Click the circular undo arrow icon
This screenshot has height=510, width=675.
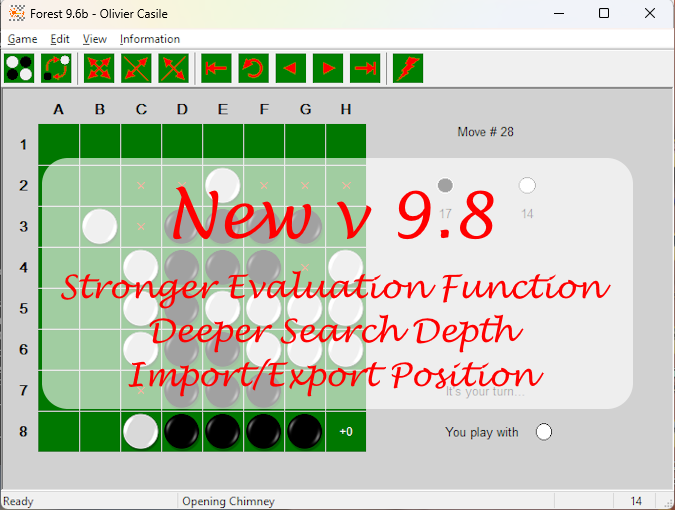pos(253,68)
